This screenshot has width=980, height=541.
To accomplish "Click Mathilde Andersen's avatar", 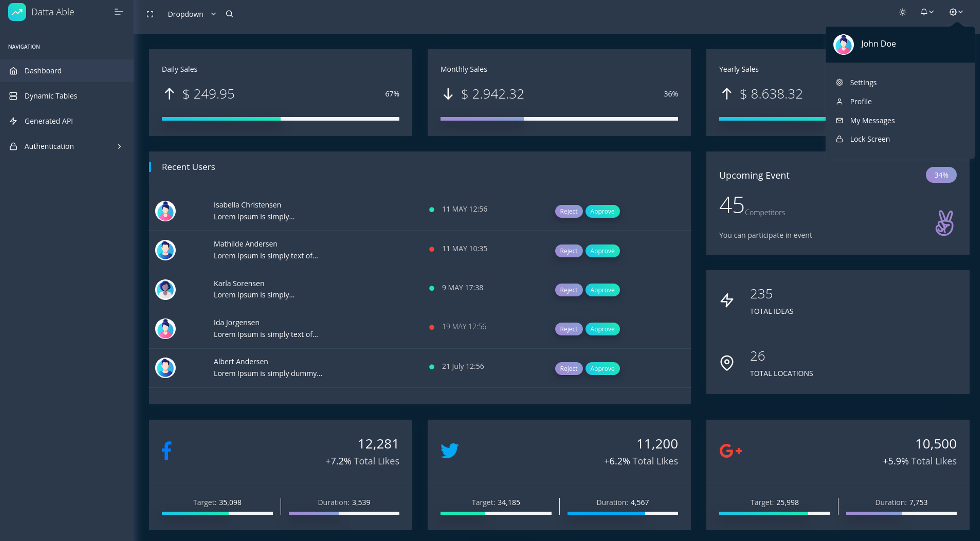I will tap(165, 250).
